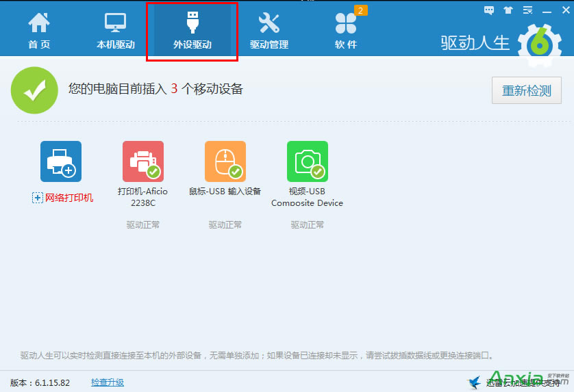Click the plus box beside 网络打印机

(38, 198)
